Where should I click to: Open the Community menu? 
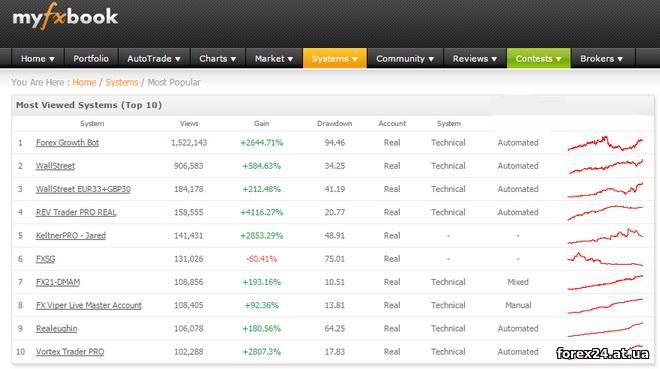(405, 58)
